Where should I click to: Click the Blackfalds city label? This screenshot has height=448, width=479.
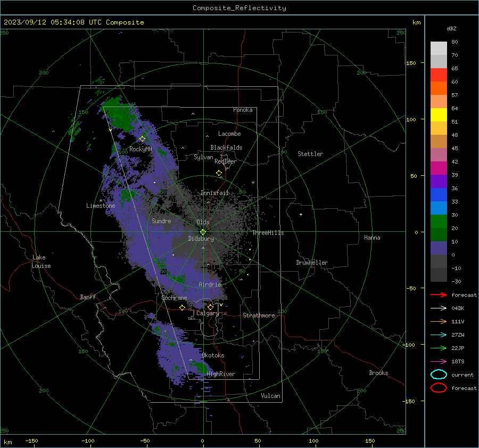click(x=226, y=148)
